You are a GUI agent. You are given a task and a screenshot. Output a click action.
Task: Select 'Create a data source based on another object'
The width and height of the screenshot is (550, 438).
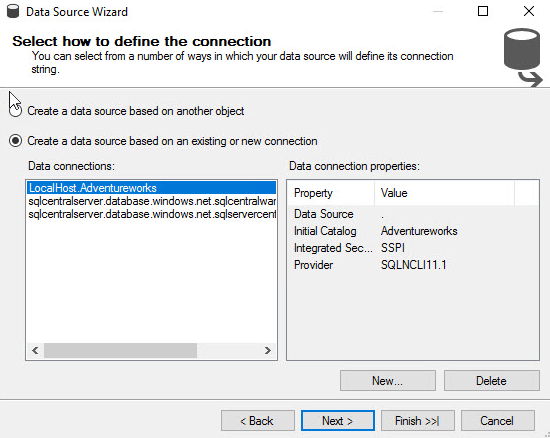click(15, 111)
